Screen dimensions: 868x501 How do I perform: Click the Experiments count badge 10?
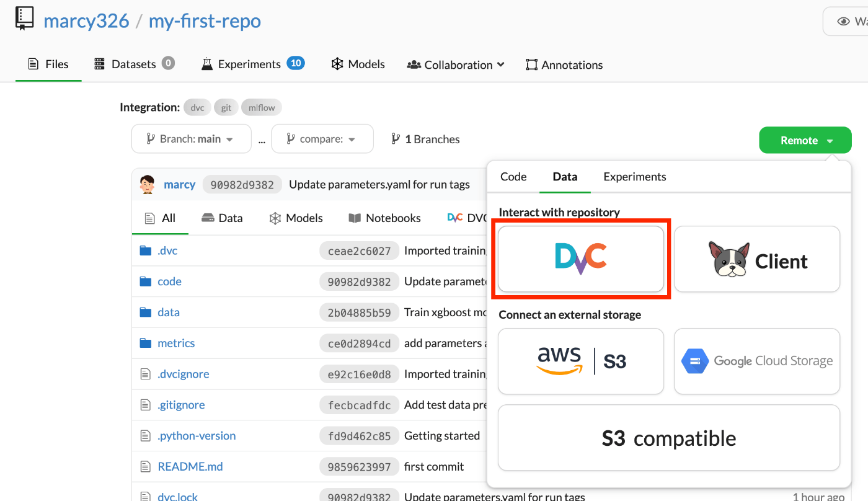coord(296,63)
